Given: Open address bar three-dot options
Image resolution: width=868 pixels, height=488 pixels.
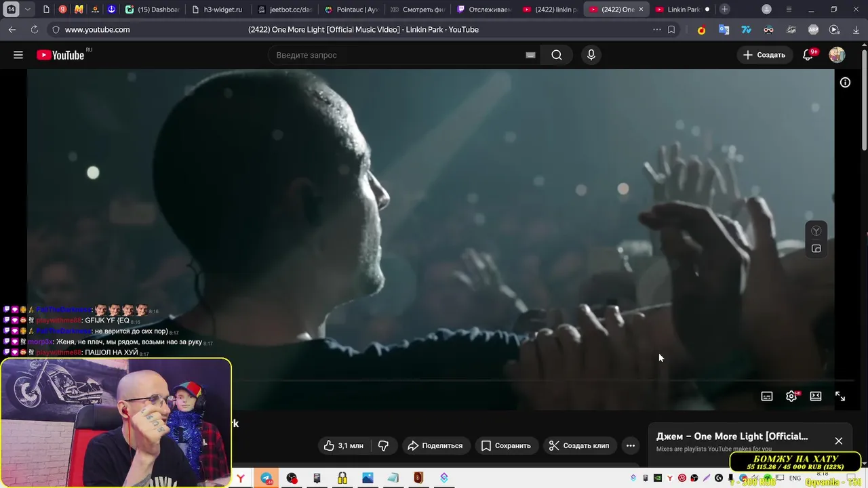Looking at the screenshot, I should click(x=656, y=30).
